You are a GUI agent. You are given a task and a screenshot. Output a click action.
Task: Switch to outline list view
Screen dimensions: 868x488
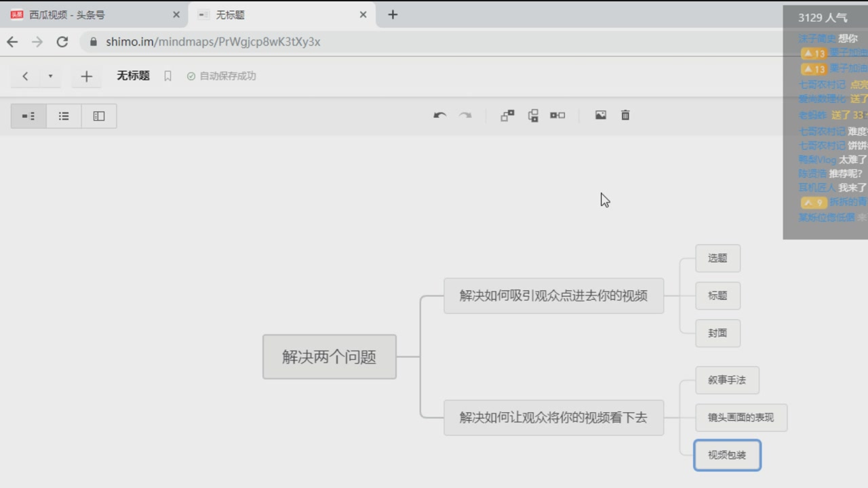tap(64, 116)
